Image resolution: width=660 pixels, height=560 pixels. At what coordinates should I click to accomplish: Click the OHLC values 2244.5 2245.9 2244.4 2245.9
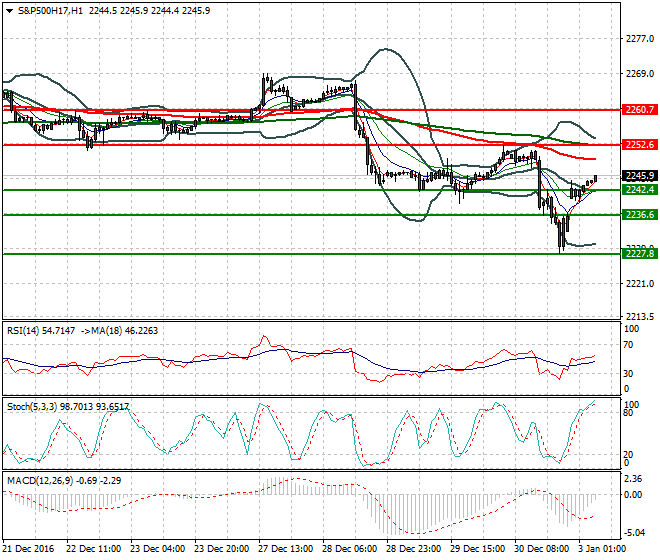tap(149, 11)
